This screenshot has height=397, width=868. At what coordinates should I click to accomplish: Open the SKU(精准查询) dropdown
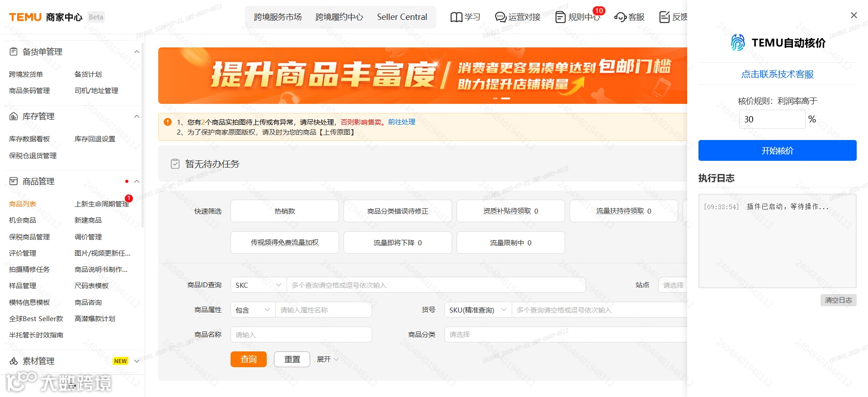pyautogui.click(x=478, y=310)
